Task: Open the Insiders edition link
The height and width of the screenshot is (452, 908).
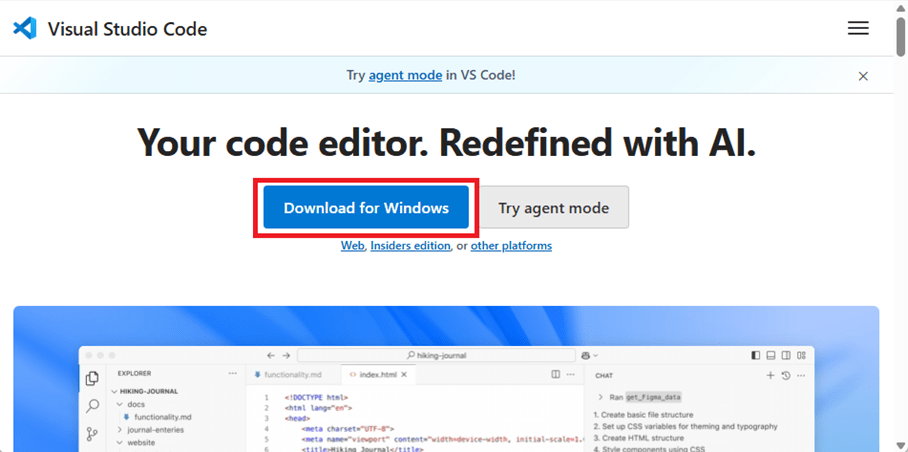Action: pyautogui.click(x=410, y=246)
